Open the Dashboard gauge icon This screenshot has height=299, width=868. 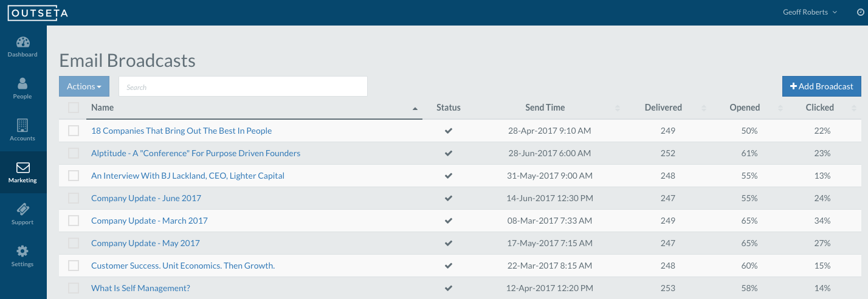click(23, 43)
